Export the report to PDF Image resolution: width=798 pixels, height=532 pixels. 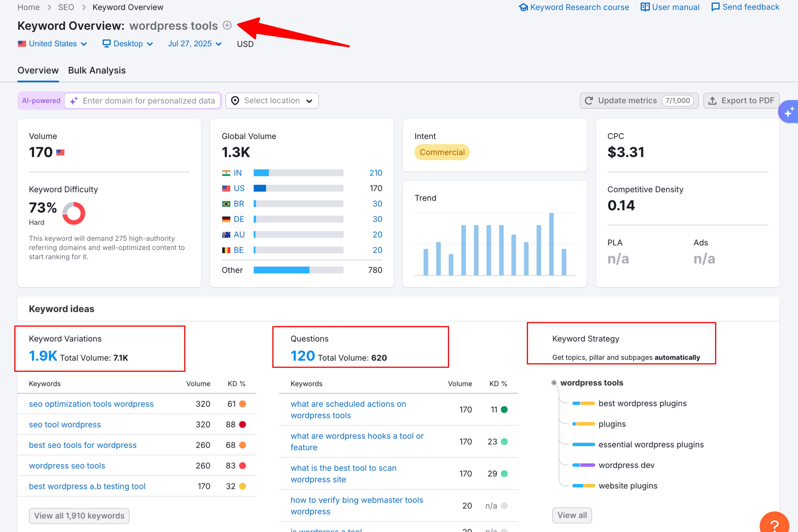741,100
